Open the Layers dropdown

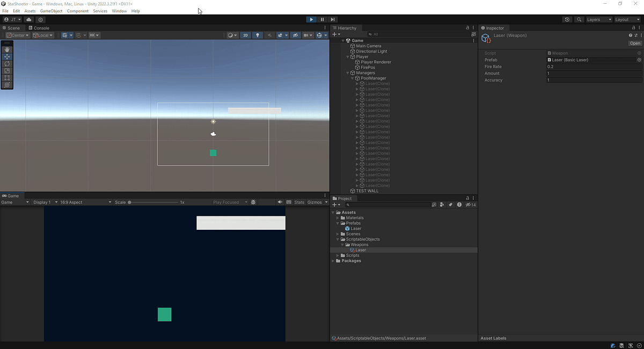[597, 19]
